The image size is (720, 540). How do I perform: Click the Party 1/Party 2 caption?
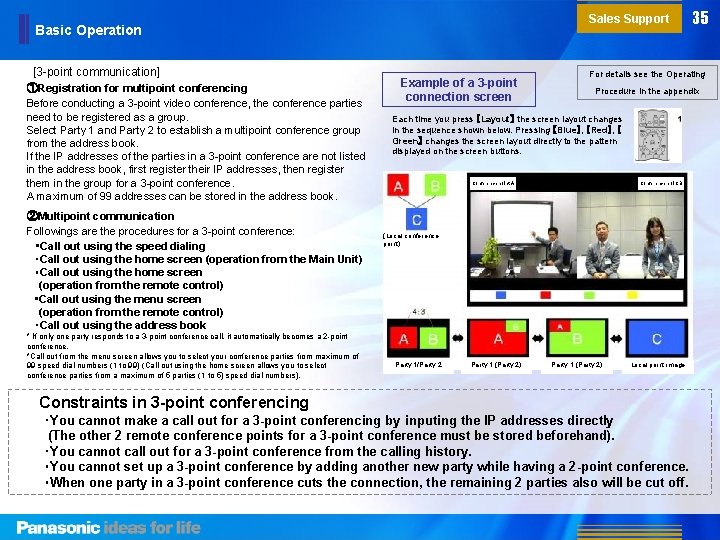[x=418, y=365]
